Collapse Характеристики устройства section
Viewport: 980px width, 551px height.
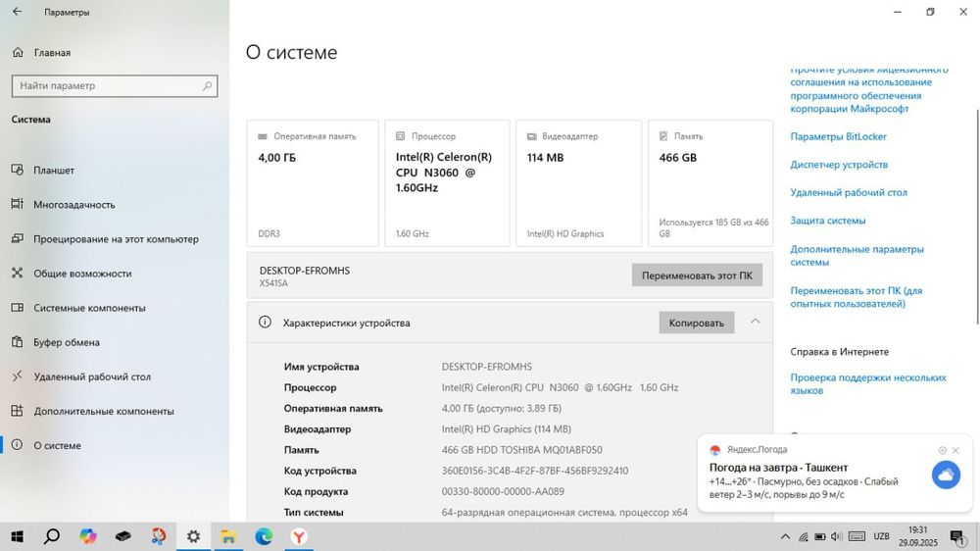click(x=755, y=322)
